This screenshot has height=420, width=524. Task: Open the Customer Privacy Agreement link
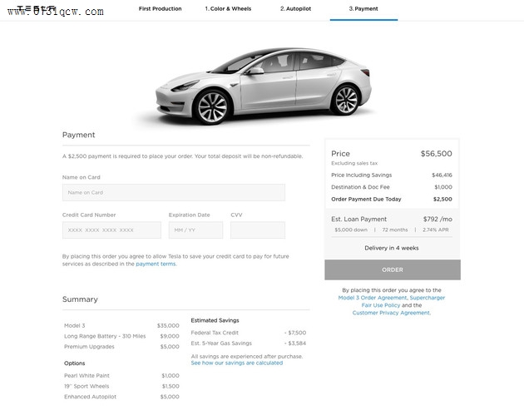(391, 313)
